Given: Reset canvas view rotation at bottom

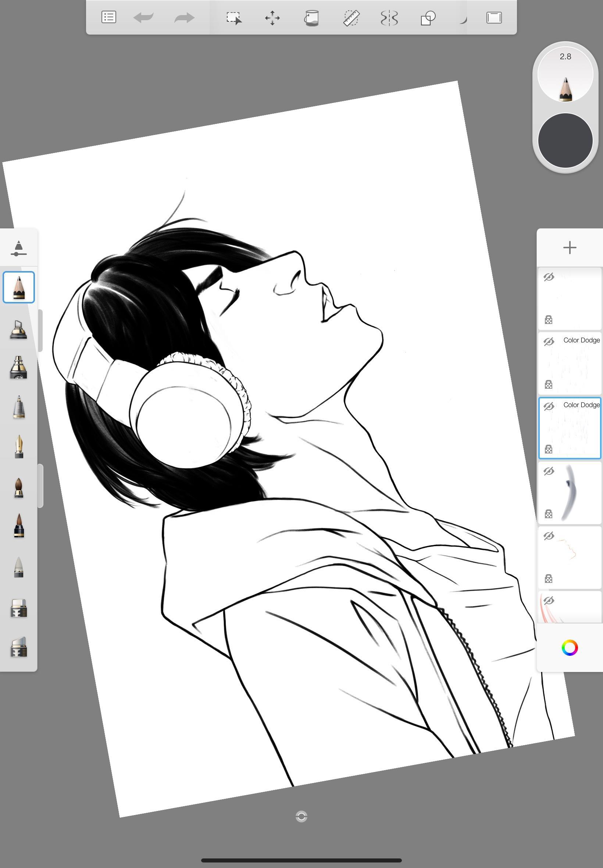Looking at the screenshot, I should pyautogui.click(x=301, y=816).
